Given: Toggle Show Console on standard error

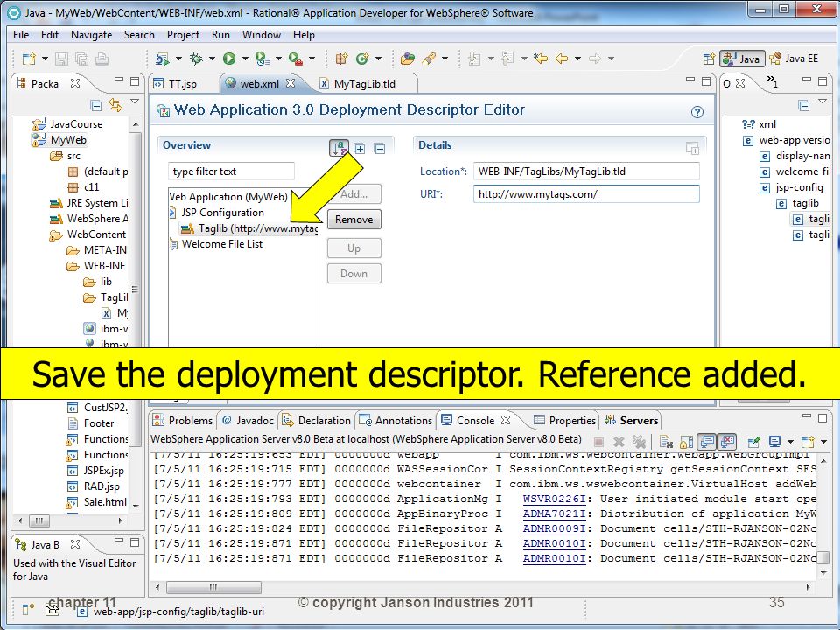Looking at the screenshot, I should click(x=727, y=441).
